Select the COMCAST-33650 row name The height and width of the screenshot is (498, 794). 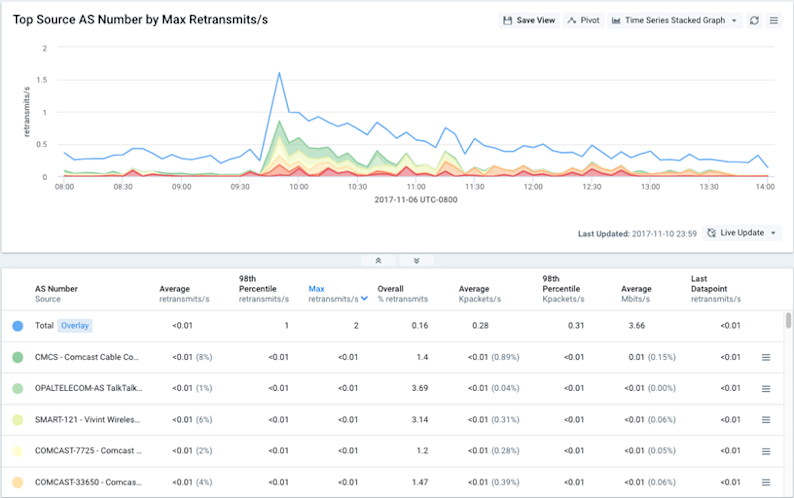88,482
